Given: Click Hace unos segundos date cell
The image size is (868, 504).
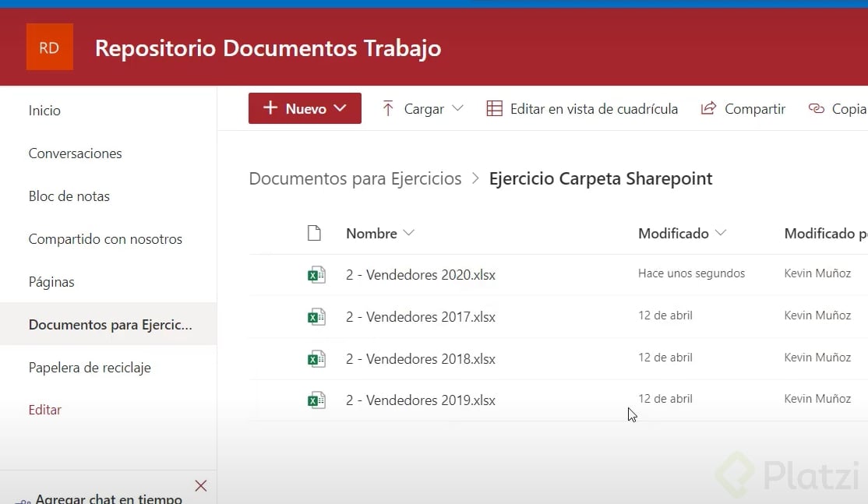Looking at the screenshot, I should pyautogui.click(x=691, y=273).
